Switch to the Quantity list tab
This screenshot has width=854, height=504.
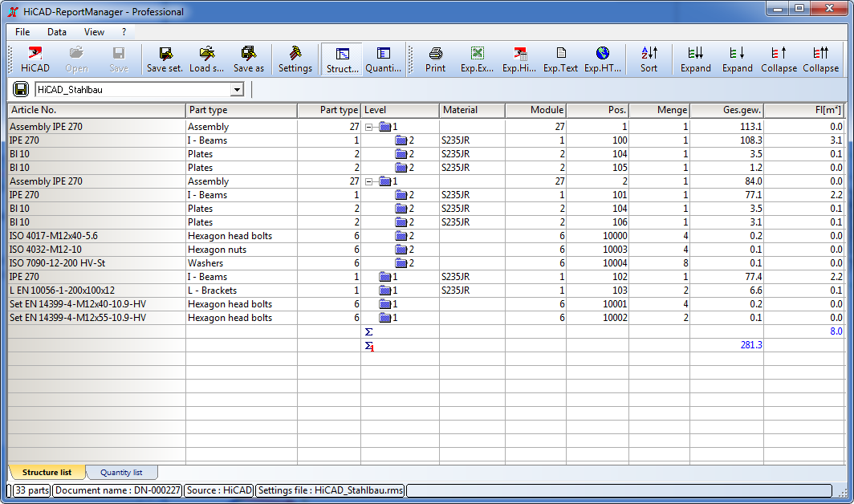(x=121, y=473)
